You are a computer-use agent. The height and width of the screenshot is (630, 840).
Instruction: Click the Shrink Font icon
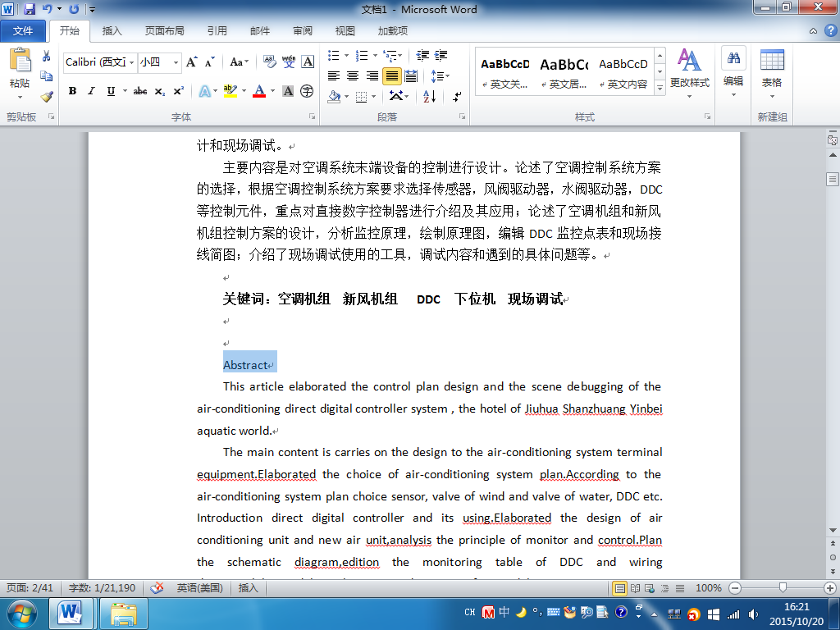tap(209, 62)
